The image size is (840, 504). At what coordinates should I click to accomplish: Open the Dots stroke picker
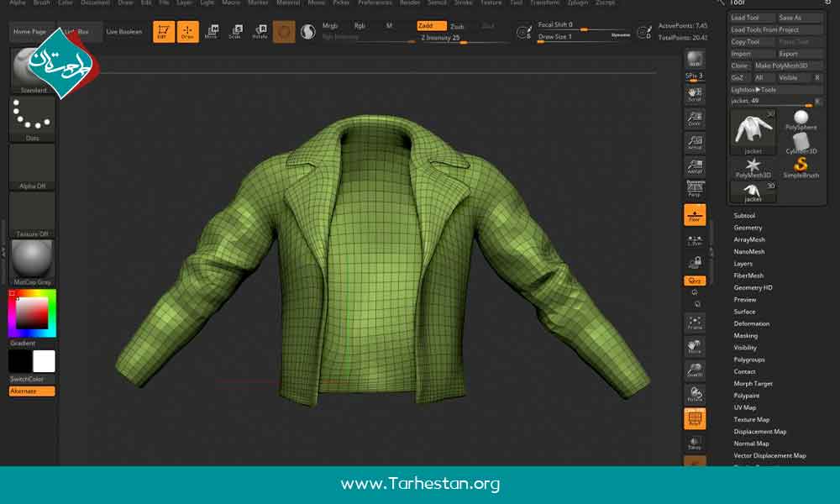[x=32, y=119]
